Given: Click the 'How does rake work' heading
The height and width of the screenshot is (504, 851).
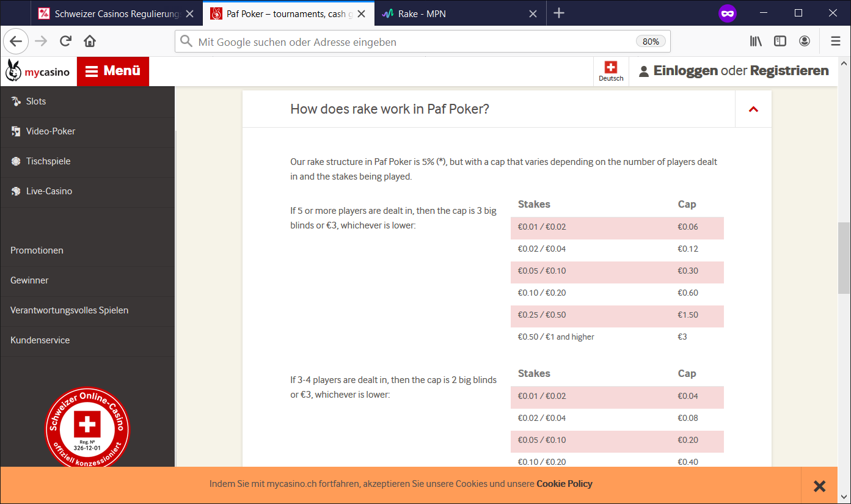Looking at the screenshot, I should [390, 109].
